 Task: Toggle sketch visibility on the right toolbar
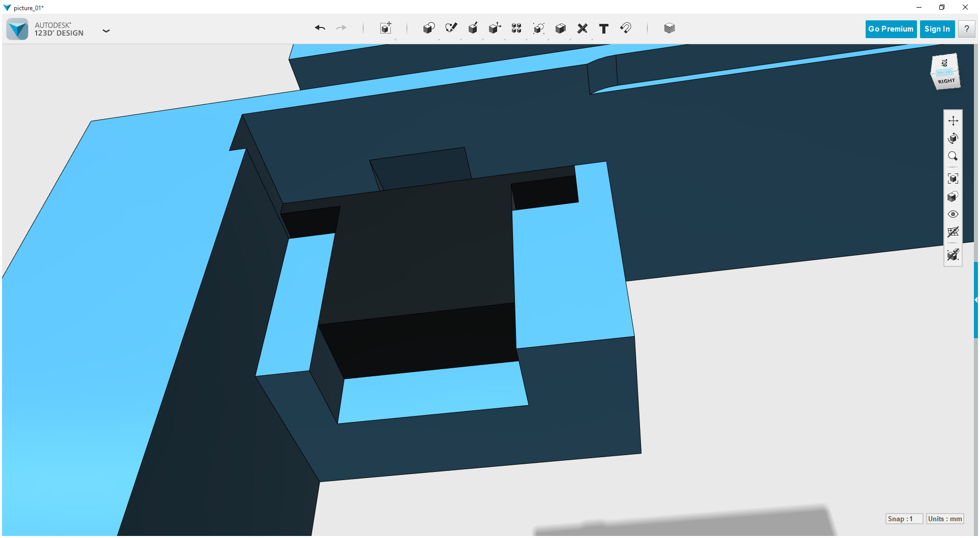(x=954, y=232)
